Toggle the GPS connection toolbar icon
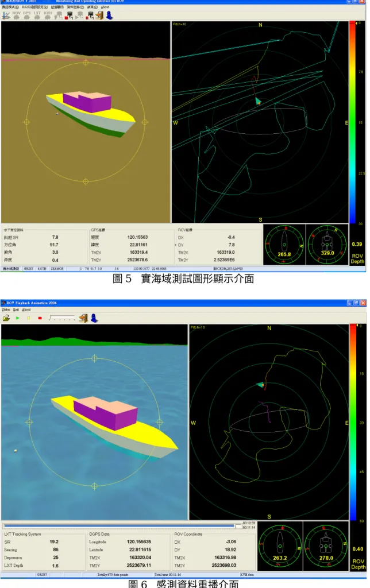Screen dimensions: 370x588 (26, 16)
